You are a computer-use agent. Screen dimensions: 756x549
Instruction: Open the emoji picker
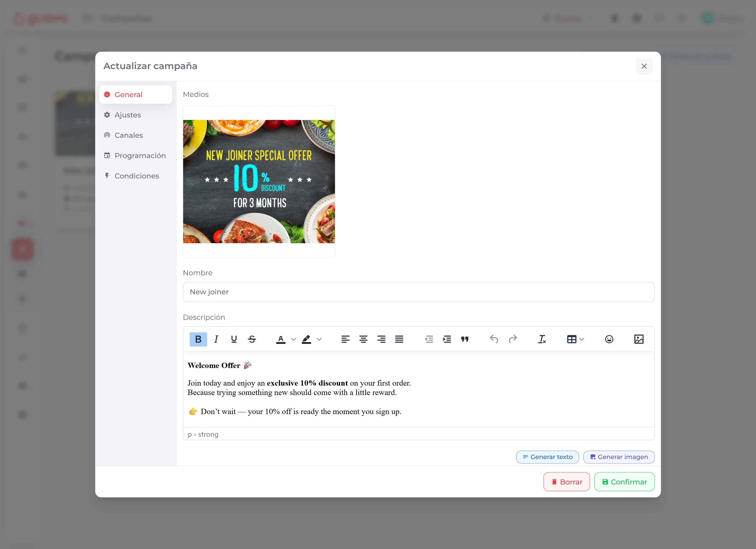609,339
